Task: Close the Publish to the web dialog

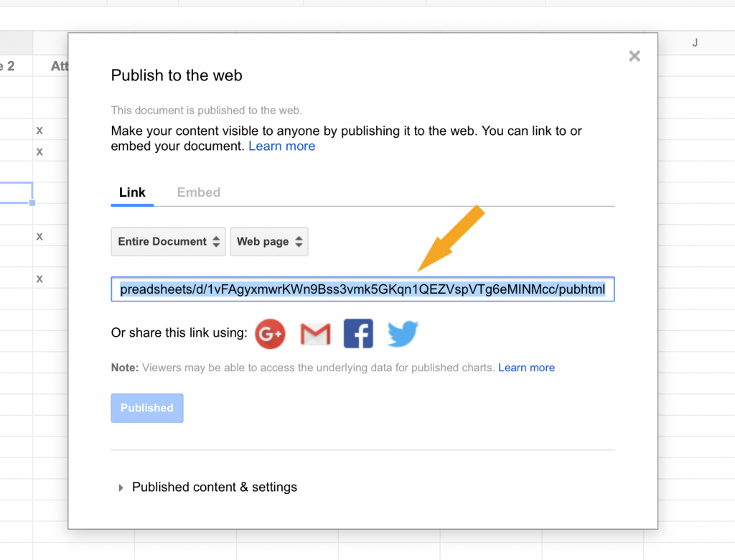Action: tap(635, 55)
